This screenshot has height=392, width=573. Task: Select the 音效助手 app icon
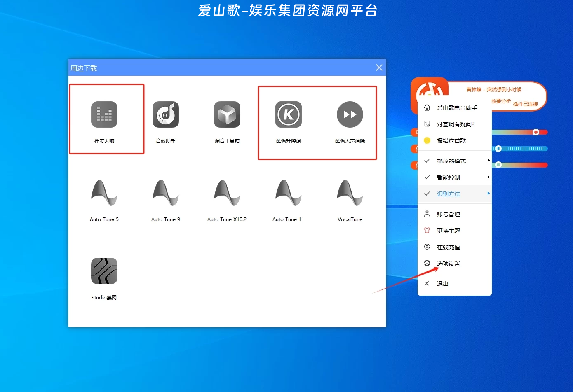[165, 114]
